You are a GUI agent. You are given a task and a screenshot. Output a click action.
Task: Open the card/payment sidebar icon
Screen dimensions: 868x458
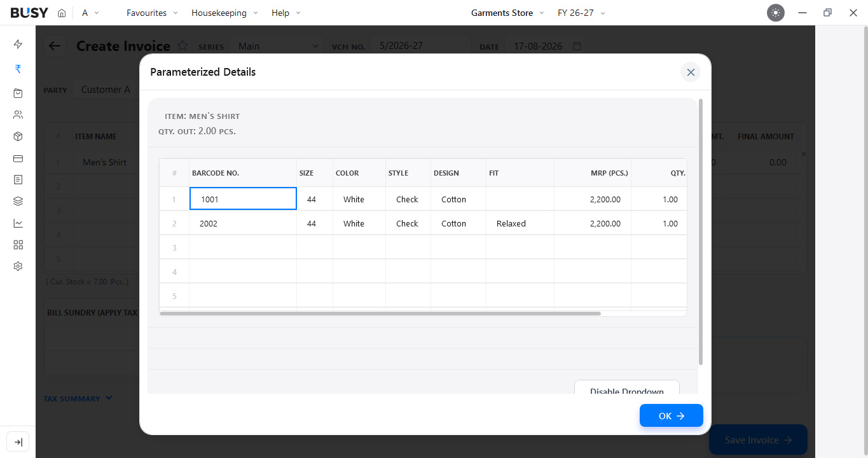(18, 158)
